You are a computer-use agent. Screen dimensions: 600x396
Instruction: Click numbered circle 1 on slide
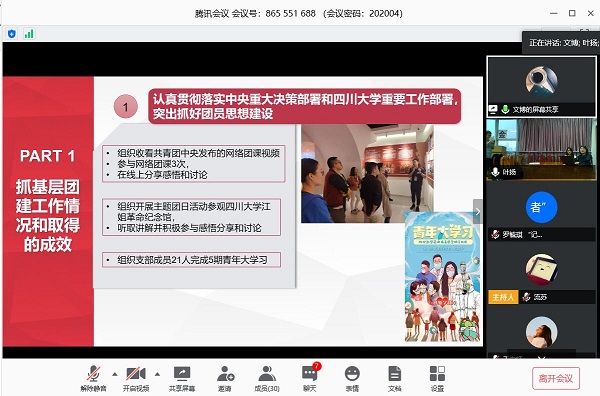coord(126,107)
